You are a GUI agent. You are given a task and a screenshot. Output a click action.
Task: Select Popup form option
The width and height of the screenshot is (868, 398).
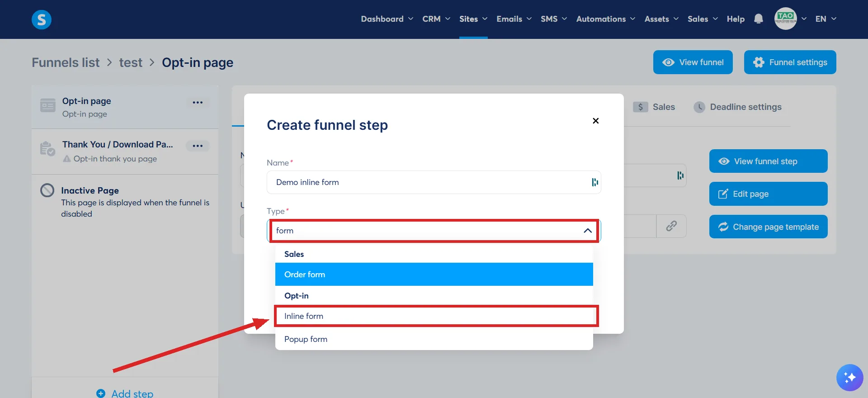(434, 339)
